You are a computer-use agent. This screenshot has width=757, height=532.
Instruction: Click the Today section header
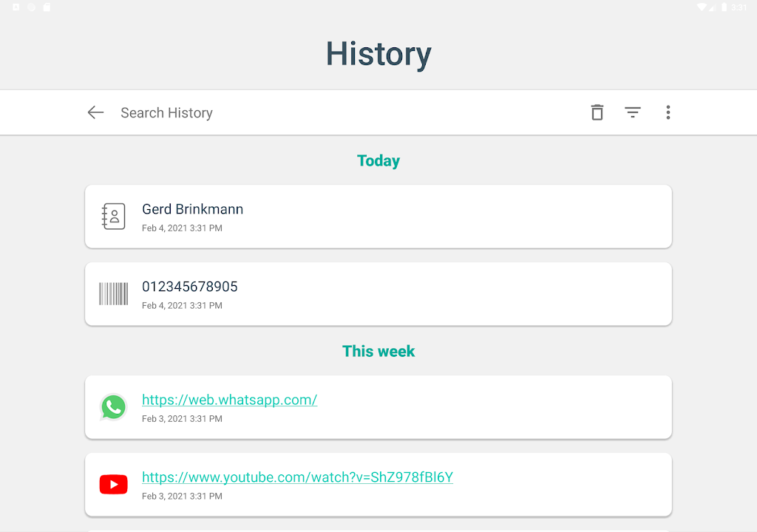pyautogui.click(x=378, y=161)
